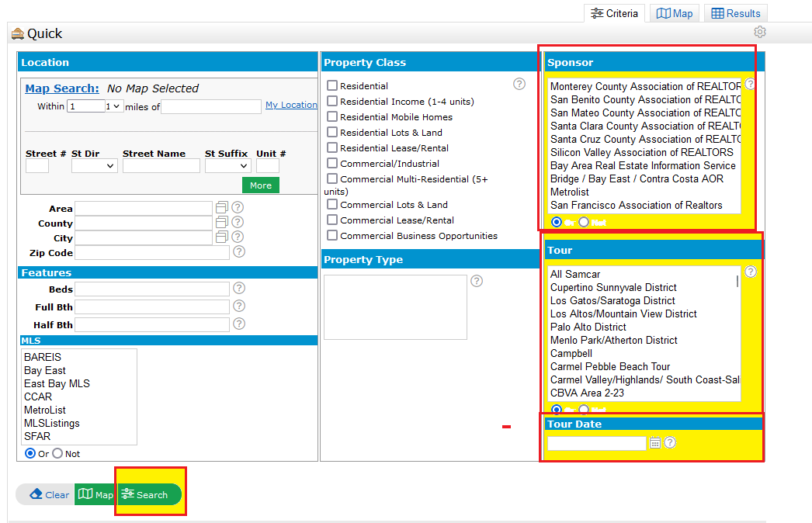Switch to the Results tab
This screenshot has width=812, height=523.
[736, 13]
